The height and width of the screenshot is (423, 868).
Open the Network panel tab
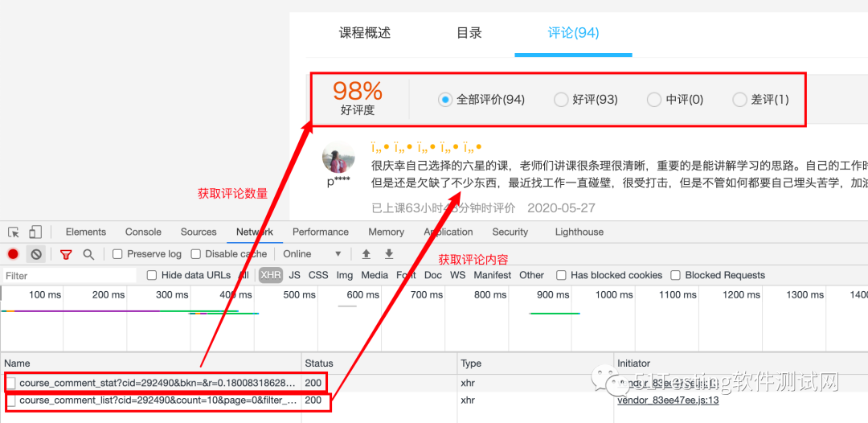pos(255,232)
